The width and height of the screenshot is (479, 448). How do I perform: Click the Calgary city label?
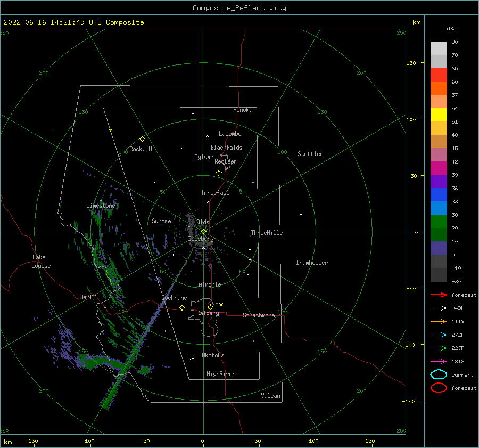(x=208, y=313)
